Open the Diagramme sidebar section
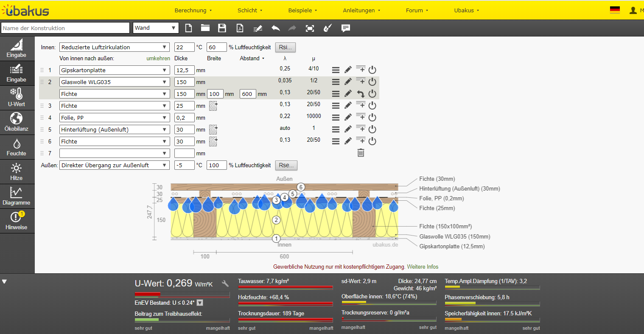The height and width of the screenshot is (334, 644). click(17, 196)
